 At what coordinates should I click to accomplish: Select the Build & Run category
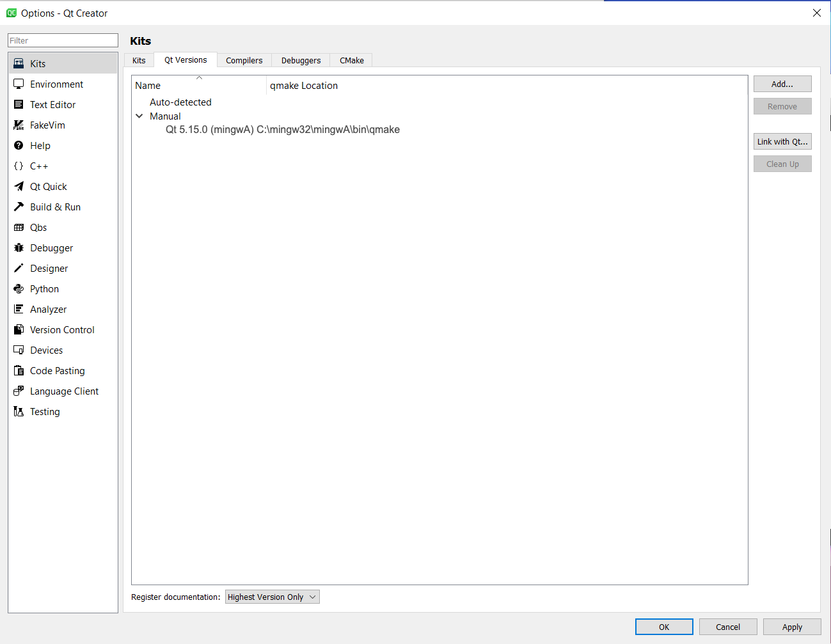coord(55,207)
